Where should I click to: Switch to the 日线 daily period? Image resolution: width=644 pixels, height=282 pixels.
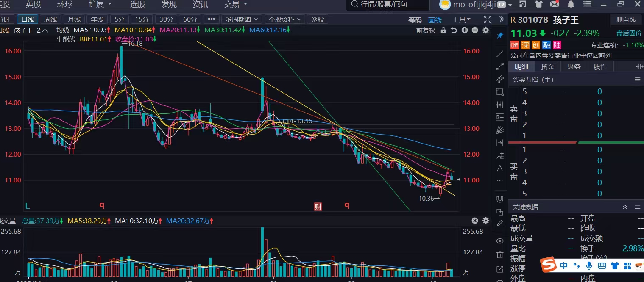tap(28, 19)
